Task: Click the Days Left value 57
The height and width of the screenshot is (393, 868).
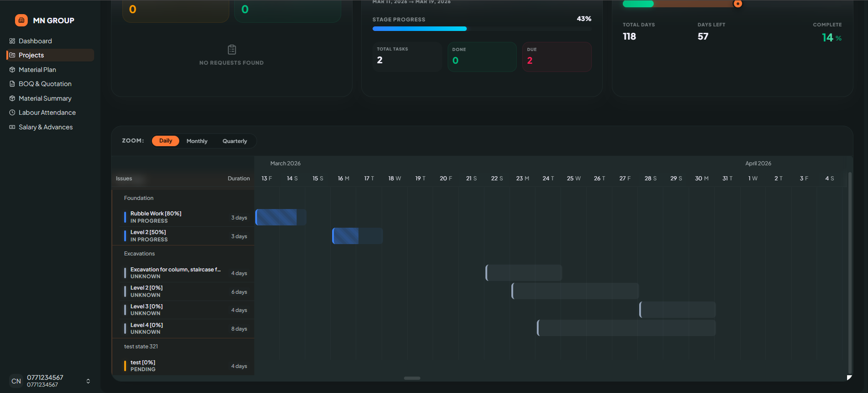Action: click(x=703, y=36)
